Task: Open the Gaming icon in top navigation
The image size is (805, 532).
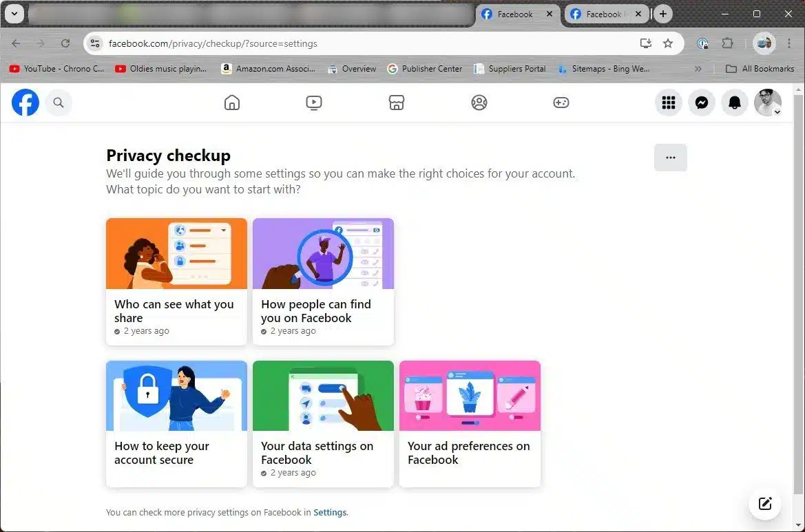Action: click(561, 103)
